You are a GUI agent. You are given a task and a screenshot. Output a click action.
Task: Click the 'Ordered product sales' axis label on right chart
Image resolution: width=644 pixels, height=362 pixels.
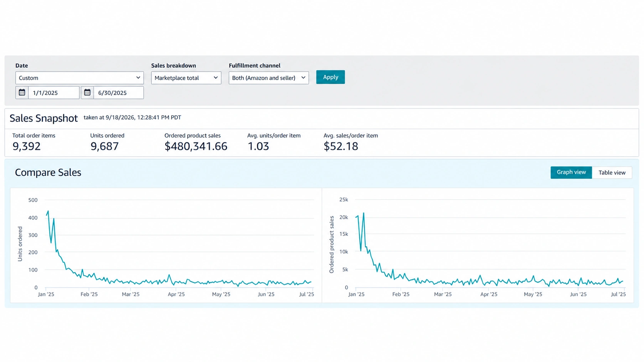pos(332,245)
